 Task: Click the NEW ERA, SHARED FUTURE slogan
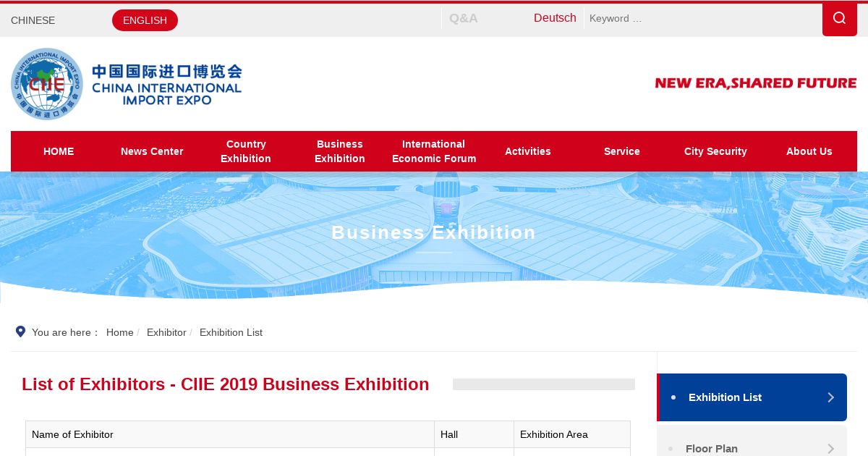pos(756,83)
